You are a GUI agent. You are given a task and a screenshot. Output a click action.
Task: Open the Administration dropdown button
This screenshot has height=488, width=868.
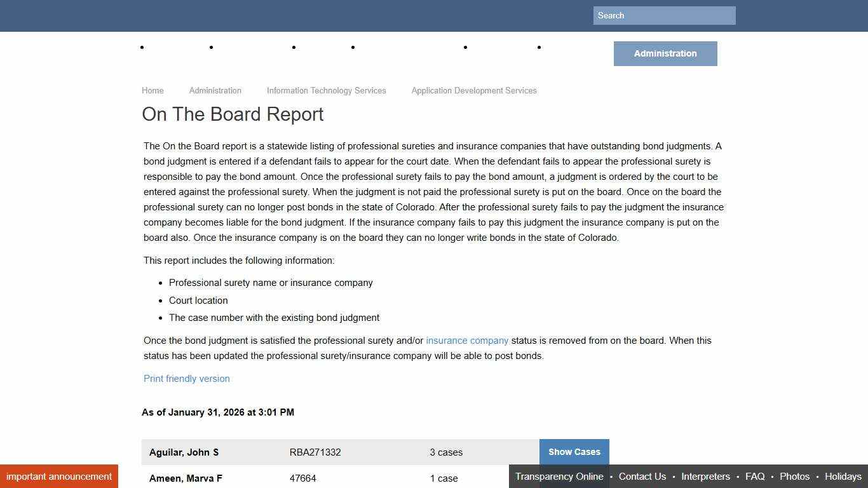point(665,53)
